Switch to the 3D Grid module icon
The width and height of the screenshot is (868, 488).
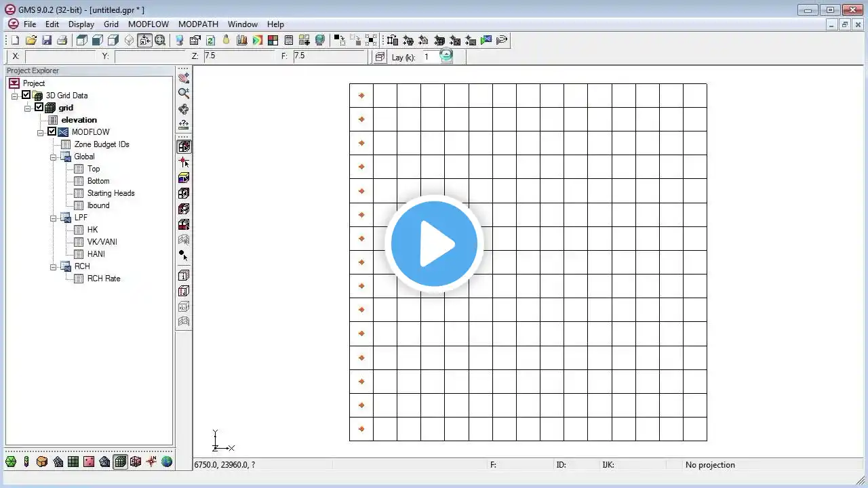click(x=120, y=462)
